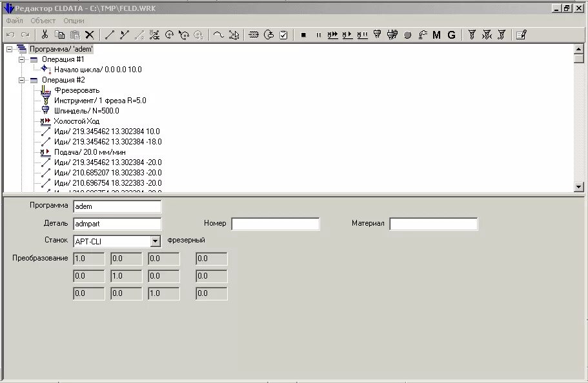This screenshot has height=383, width=588.
Task: Select Иди/ 210.696754 18.322383 -20.0
Action: pyautogui.click(x=108, y=183)
